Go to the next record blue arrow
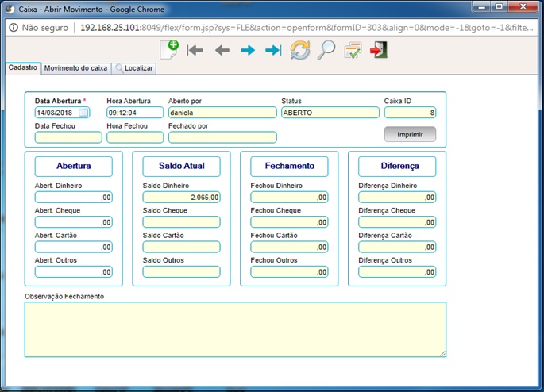 pos(248,50)
